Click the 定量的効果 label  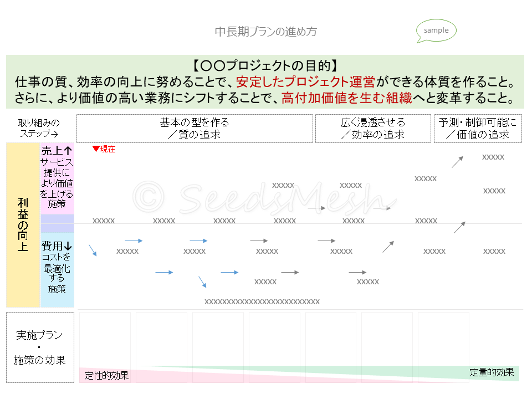point(491,372)
